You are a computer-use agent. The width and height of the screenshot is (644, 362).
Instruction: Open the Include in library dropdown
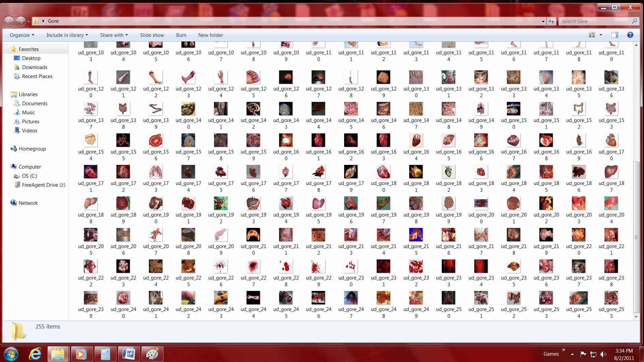pyautogui.click(x=67, y=35)
